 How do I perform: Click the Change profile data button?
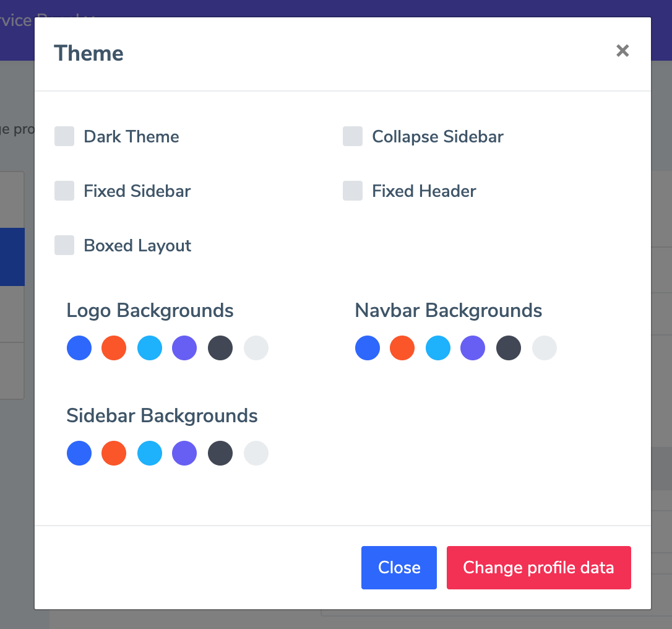click(x=539, y=568)
